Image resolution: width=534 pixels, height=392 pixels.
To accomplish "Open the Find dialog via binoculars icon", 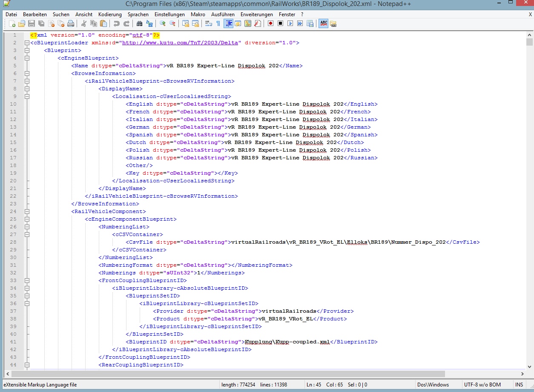I will (139, 23).
